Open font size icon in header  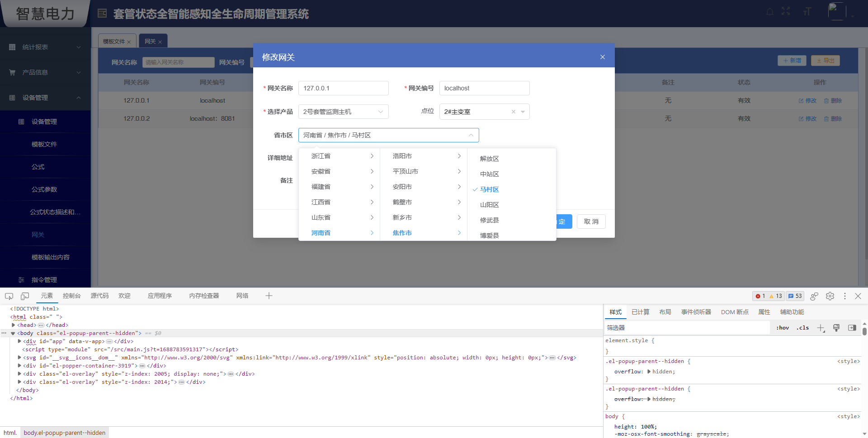coord(807,12)
